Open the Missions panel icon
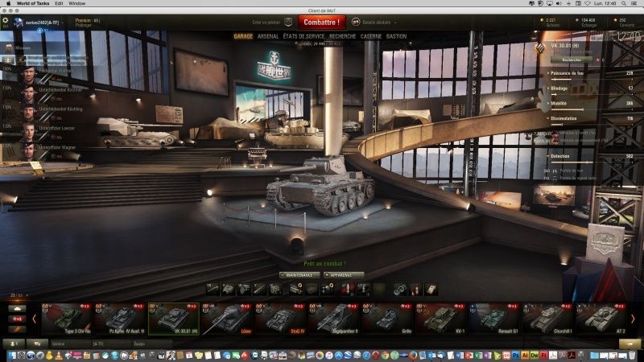 [x=9, y=48]
